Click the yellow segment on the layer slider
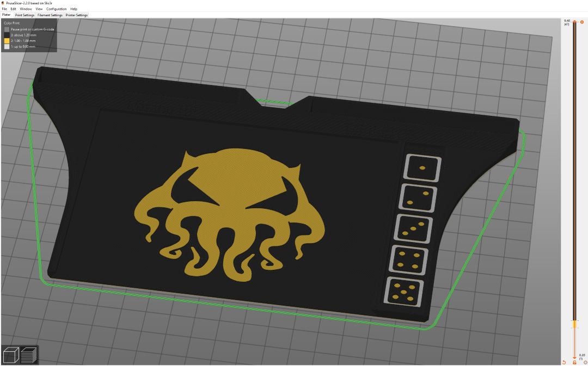The width and height of the screenshot is (588, 366). pos(574,325)
